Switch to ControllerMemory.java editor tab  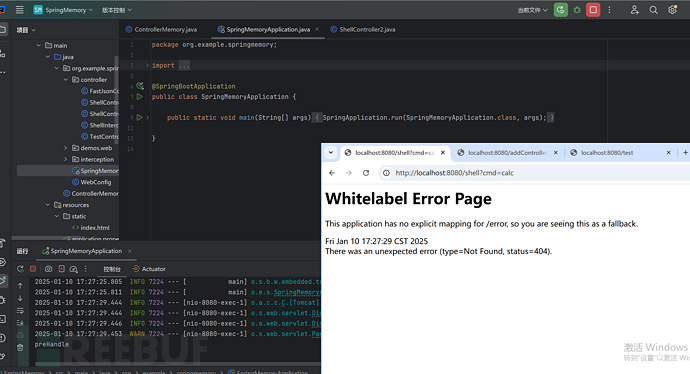coord(161,29)
